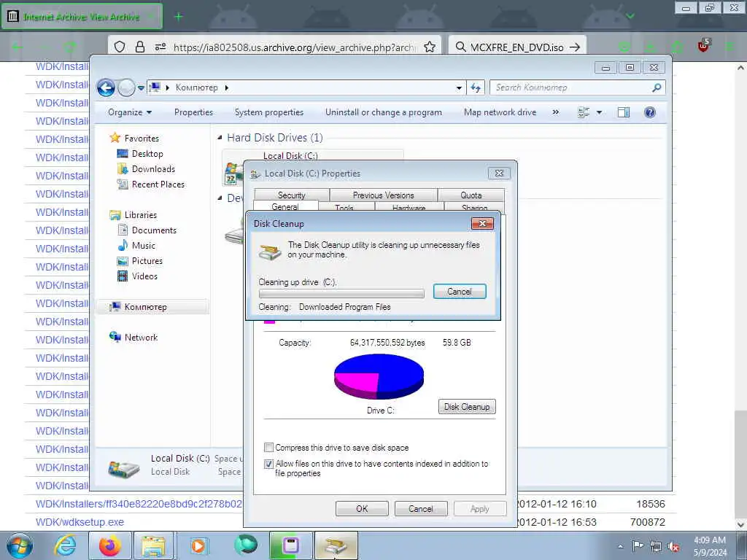The height and width of the screenshot is (560, 747).
Task: Click System properties in toolbar
Action: (x=269, y=112)
